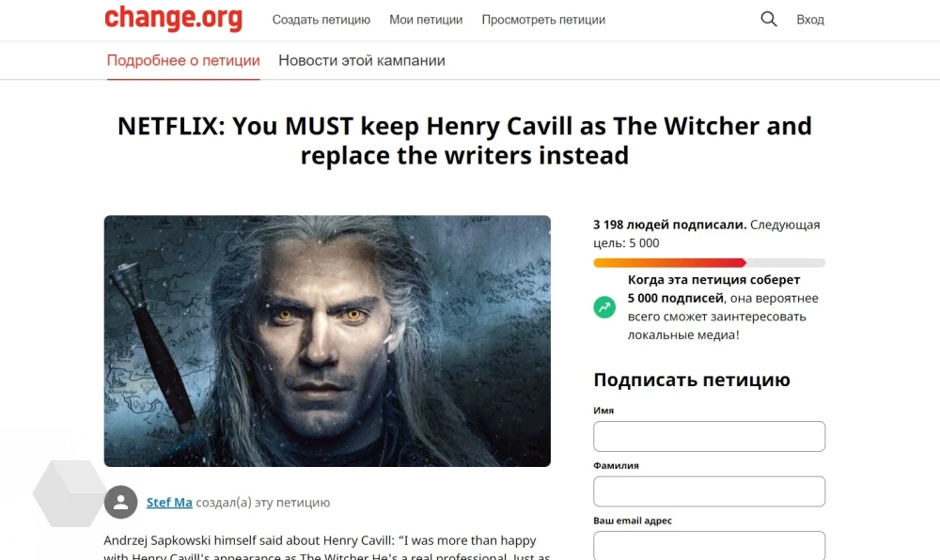Image resolution: width=940 pixels, height=560 pixels.
Task: Click the Witcher petition image
Action: [327, 341]
